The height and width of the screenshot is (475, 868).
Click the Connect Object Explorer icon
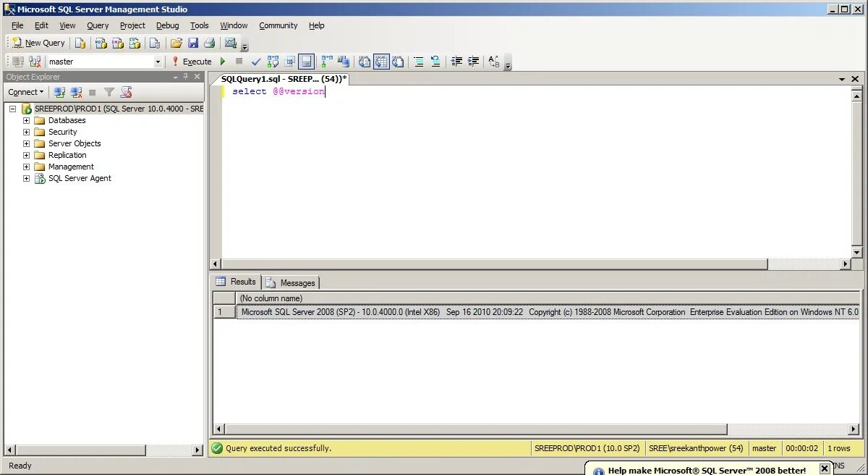(x=59, y=92)
